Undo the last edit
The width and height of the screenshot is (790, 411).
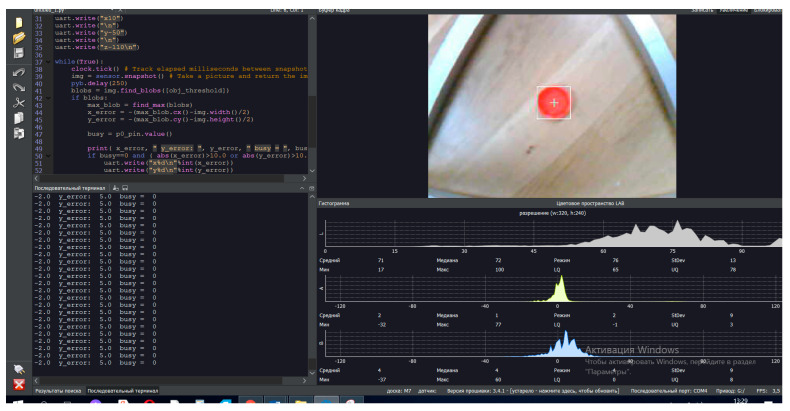pos(19,73)
